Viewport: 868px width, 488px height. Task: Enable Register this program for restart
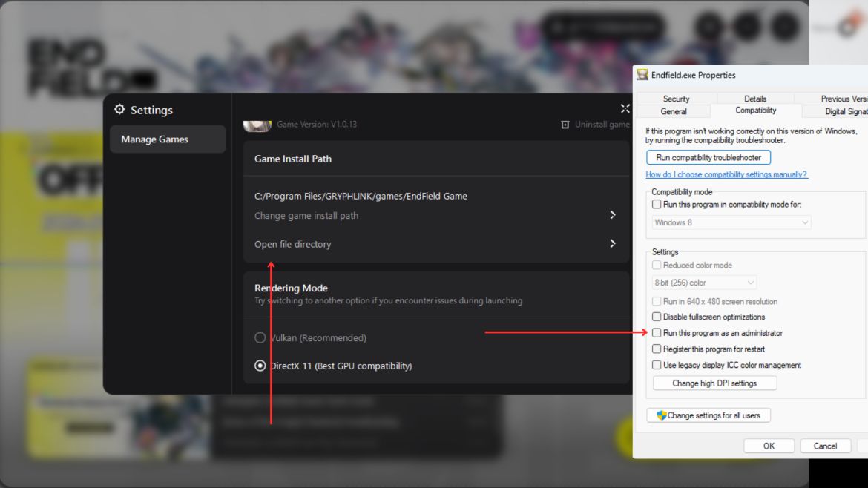[657, 349]
